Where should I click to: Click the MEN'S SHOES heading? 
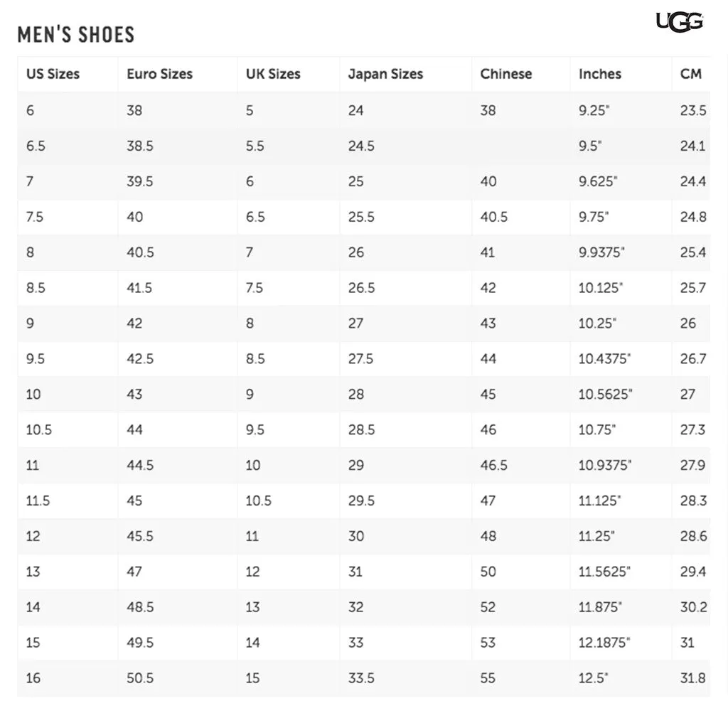coord(76,35)
